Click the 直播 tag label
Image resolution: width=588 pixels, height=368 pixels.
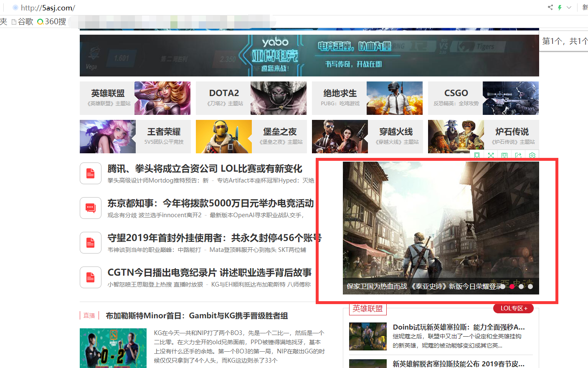[x=89, y=315]
